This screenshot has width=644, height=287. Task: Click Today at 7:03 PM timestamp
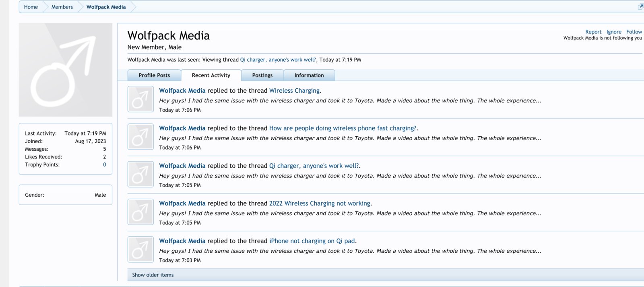pos(180,260)
